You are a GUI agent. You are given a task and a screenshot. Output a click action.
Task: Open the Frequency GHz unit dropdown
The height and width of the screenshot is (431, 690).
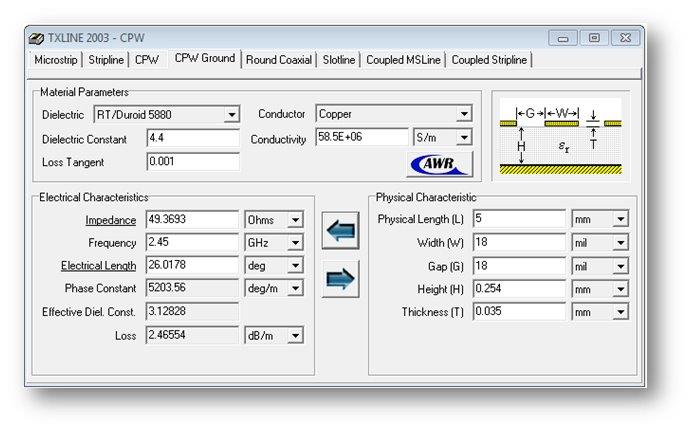(x=295, y=243)
